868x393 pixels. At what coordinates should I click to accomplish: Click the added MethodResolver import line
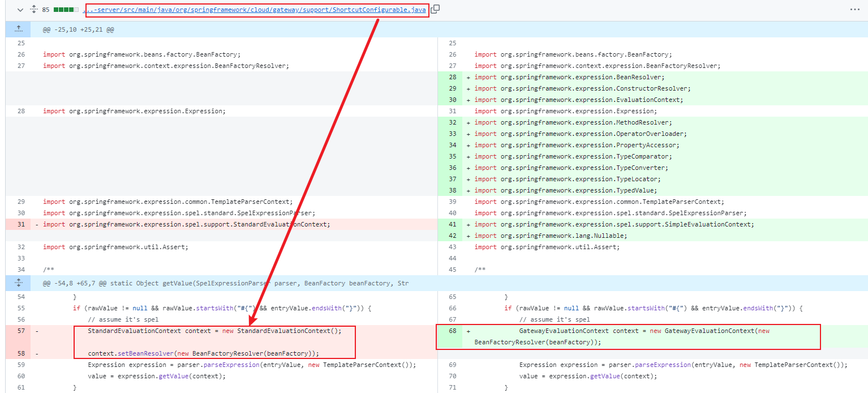573,122
